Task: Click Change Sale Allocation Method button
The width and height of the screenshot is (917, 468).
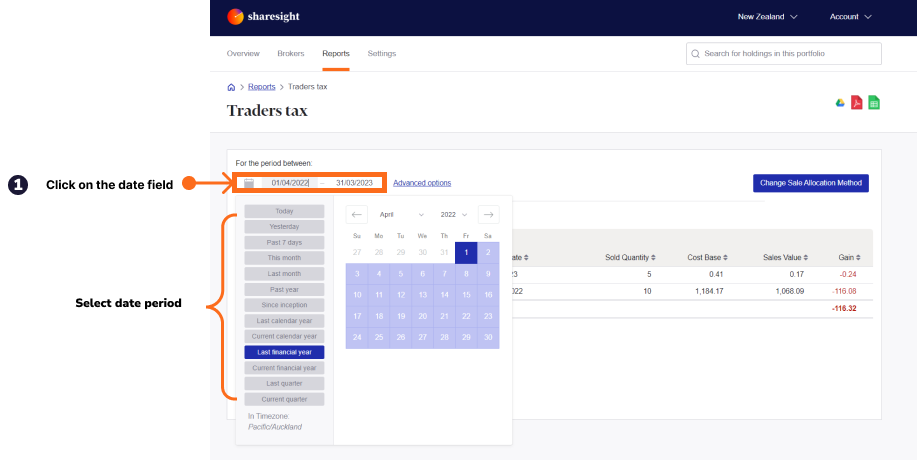Action: [811, 183]
